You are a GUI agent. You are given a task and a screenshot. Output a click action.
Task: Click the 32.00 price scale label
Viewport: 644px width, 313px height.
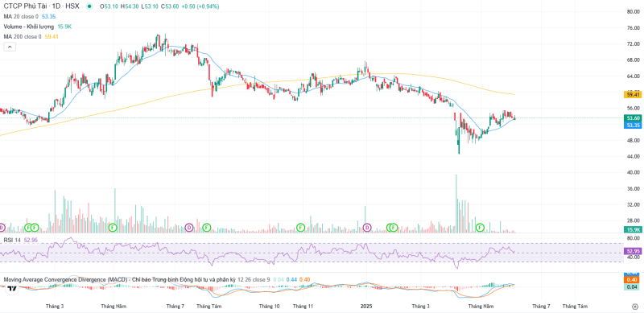[633, 204]
